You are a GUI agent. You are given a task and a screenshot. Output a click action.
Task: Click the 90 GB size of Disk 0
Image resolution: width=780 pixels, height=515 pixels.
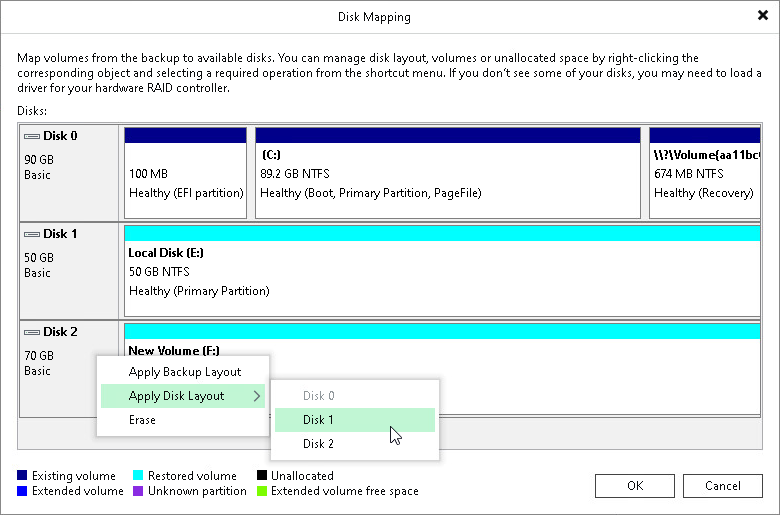click(x=39, y=160)
